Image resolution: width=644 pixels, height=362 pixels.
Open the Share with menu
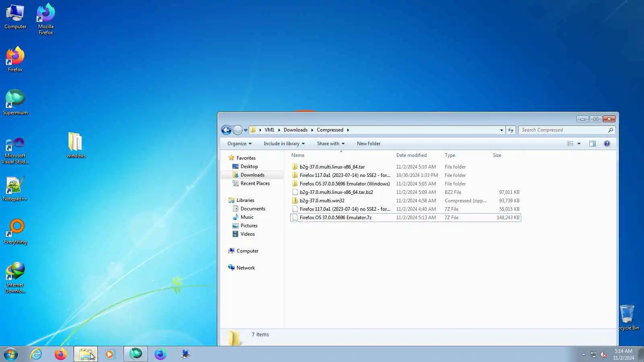331,144
